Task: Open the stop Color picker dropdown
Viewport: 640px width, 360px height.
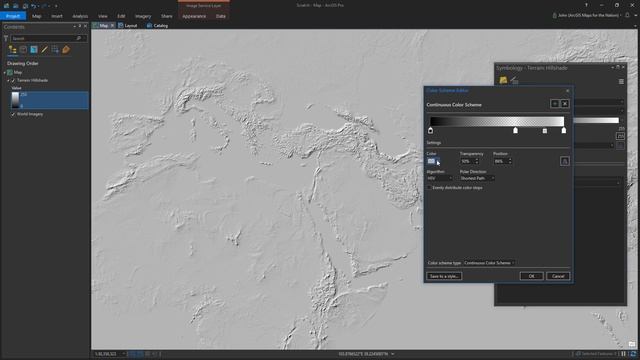Action: coord(433,161)
